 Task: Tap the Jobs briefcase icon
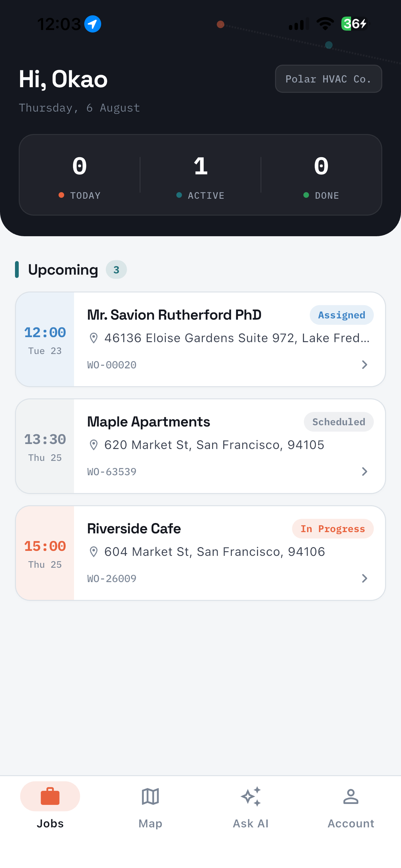[50, 796]
